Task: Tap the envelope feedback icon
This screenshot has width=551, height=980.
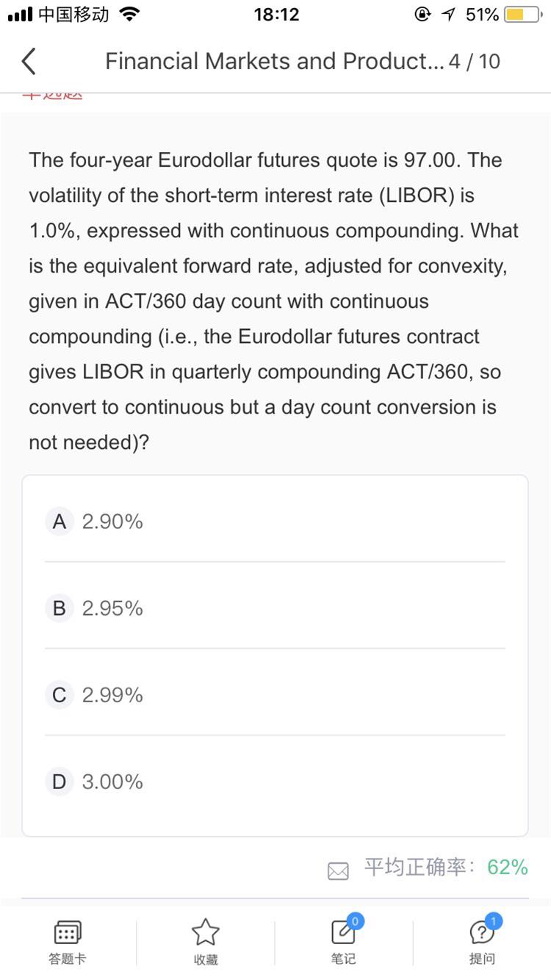Action: tap(338, 871)
